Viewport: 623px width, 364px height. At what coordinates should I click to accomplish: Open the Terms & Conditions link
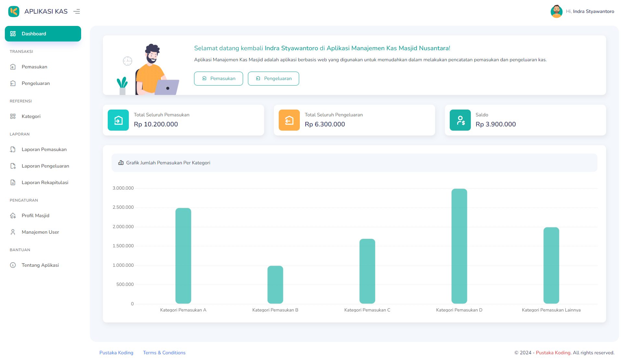pos(164,353)
